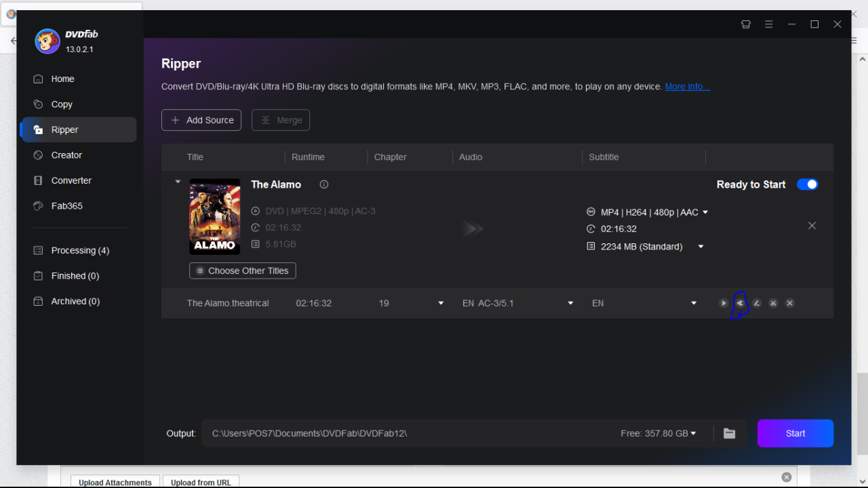Open the DVDFab hamburger menu
868x488 pixels.
pos(768,24)
